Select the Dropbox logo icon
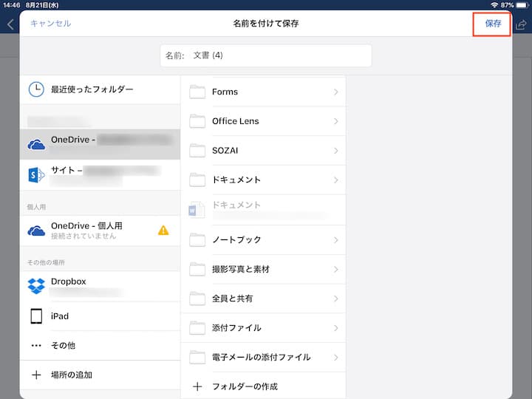This screenshot has height=399, width=532. (x=36, y=286)
